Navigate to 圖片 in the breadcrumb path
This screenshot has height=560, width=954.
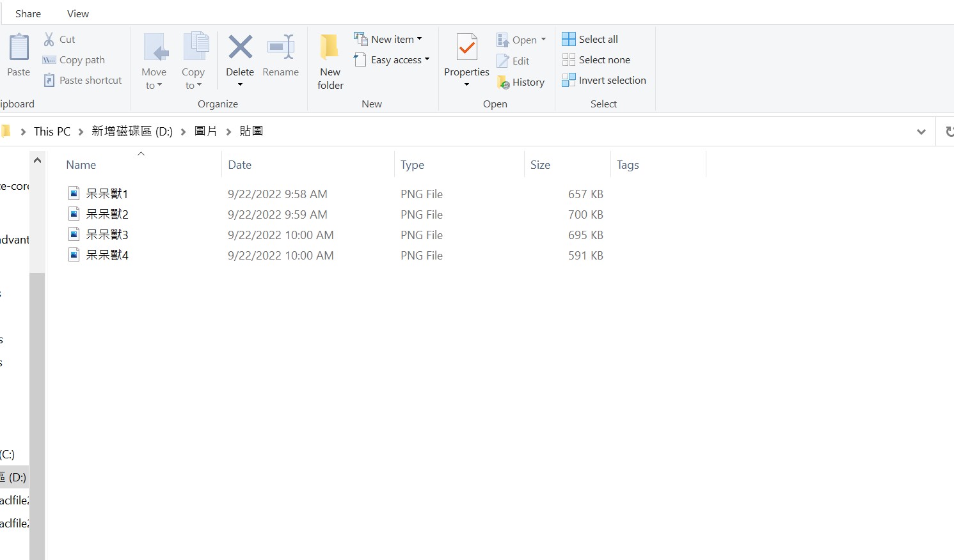coord(206,131)
